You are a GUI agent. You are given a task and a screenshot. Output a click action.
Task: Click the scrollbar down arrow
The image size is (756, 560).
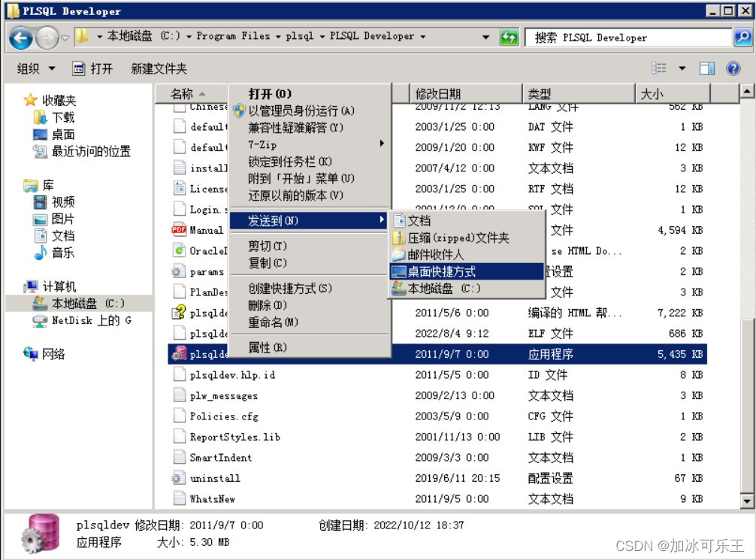(746, 501)
